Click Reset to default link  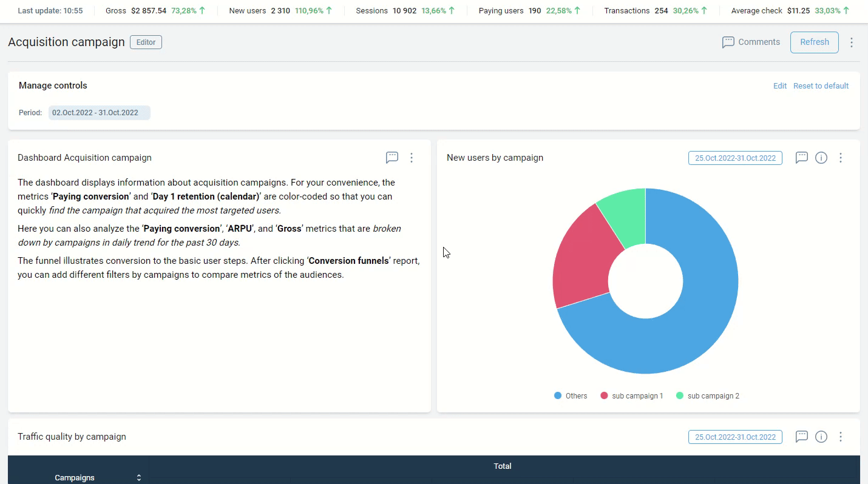tap(821, 86)
